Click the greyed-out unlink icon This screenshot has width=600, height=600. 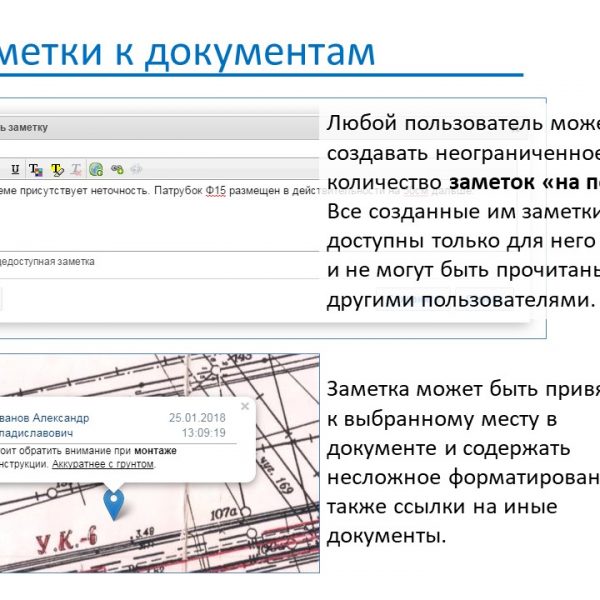click(137, 169)
